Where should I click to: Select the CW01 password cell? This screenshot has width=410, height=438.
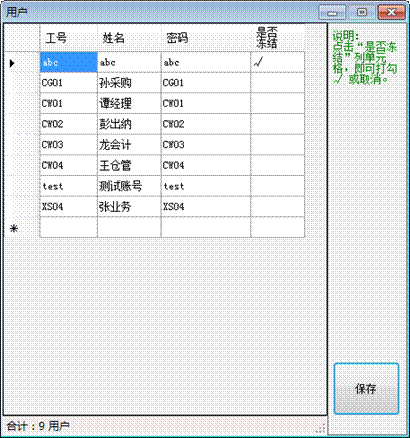point(206,104)
